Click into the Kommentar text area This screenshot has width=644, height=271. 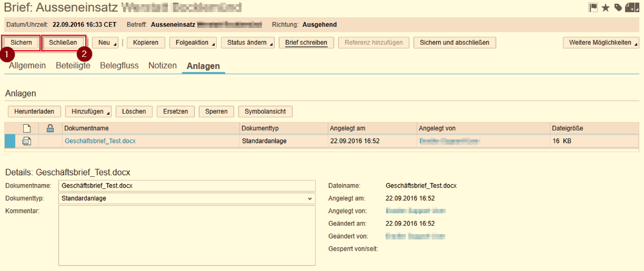(x=187, y=235)
